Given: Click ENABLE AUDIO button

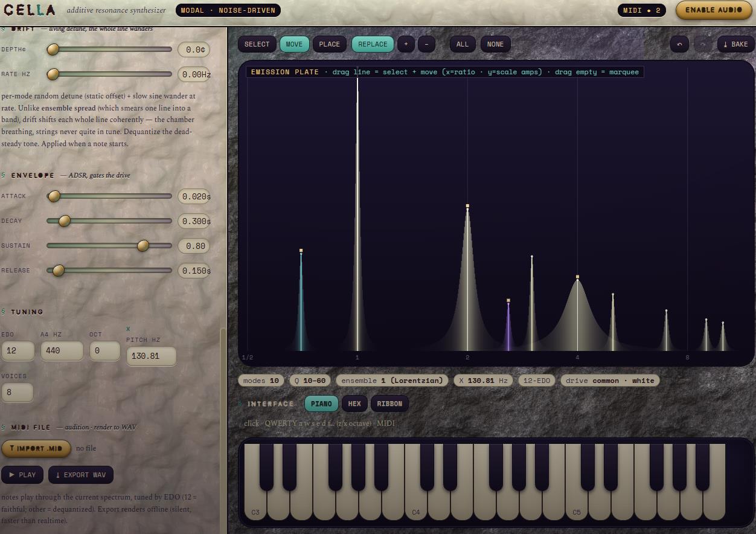Looking at the screenshot, I should [x=713, y=10].
